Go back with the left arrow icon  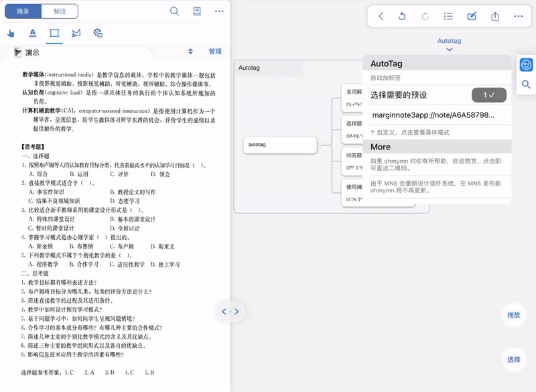[381, 16]
